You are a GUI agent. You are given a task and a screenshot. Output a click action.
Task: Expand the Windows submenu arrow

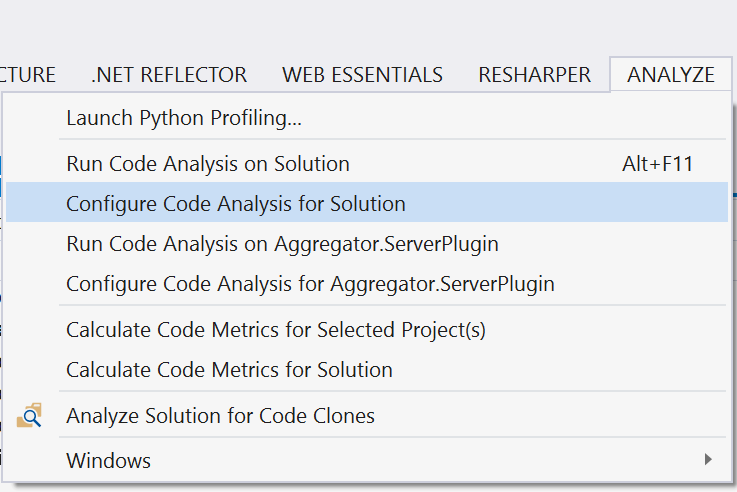(708, 460)
